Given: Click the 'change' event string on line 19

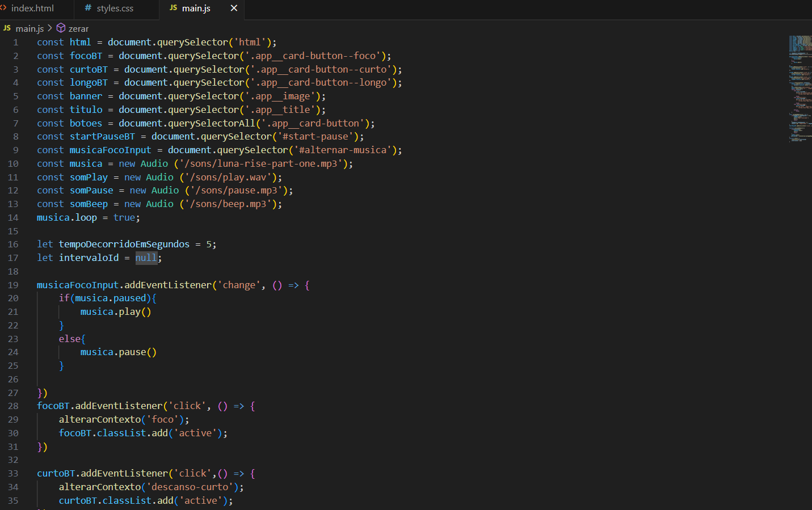Looking at the screenshot, I should (239, 285).
